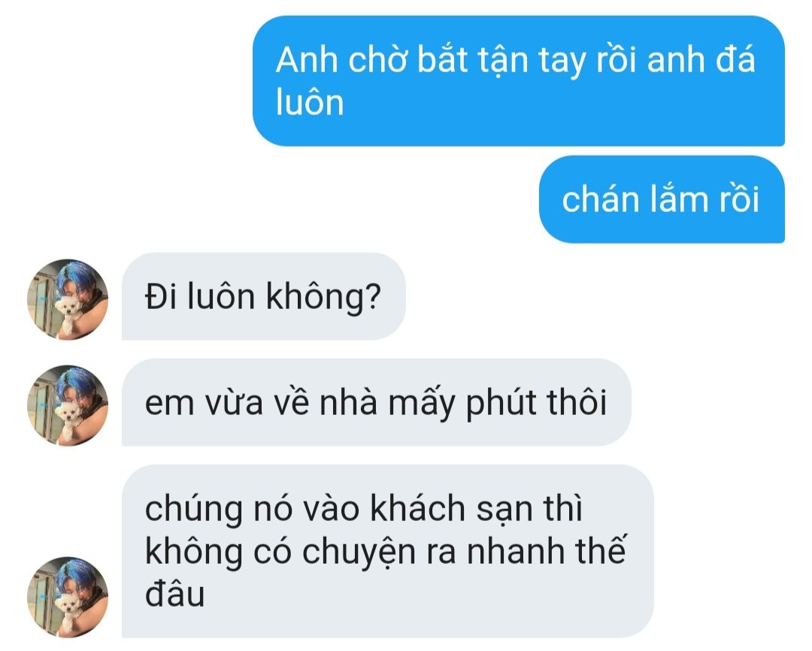The width and height of the screenshot is (812, 651).
Task: Click the word 'đâu' ending last gray message
Action: 175,594
